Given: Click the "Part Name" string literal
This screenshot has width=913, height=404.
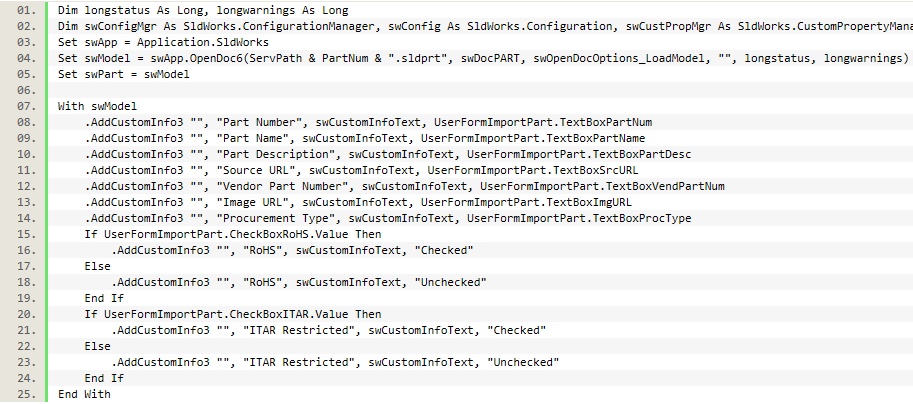Looking at the screenshot, I should pyautogui.click(x=256, y=139).
